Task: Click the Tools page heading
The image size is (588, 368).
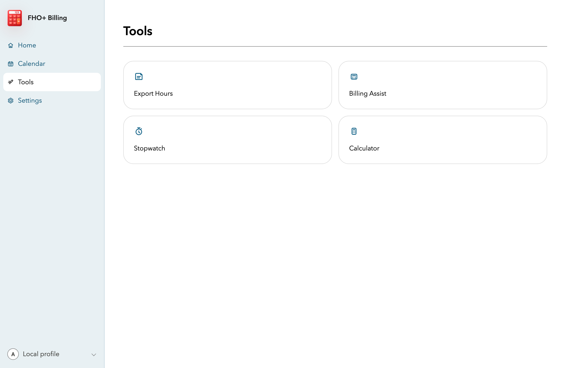Action: (x=138, y=31)
